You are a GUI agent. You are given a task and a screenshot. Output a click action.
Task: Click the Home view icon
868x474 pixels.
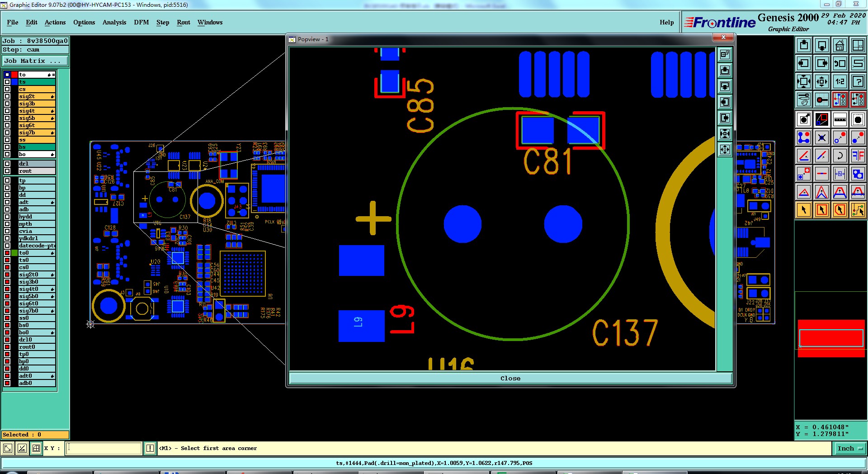pyautogui.click(x=840, y=45)
